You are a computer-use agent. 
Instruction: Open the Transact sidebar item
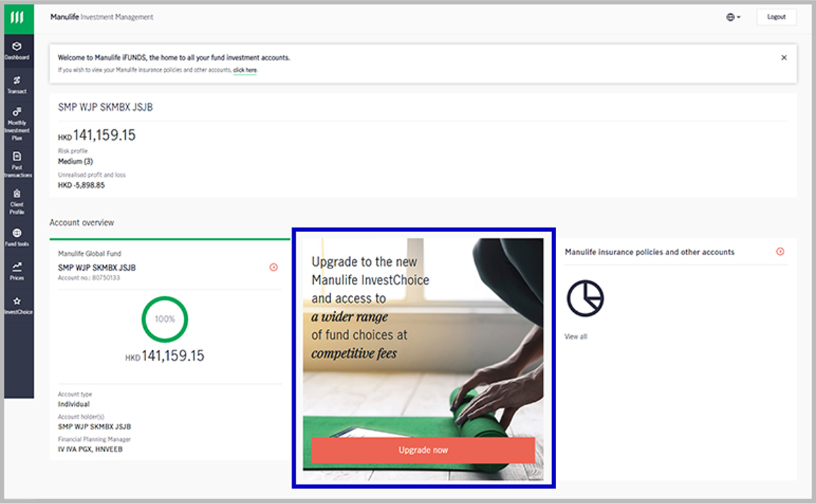click(18, 85)
